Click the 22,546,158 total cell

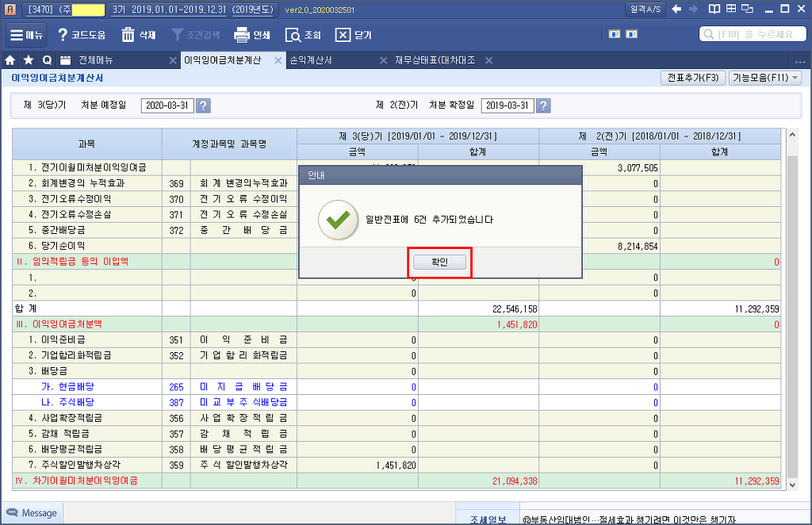click(514, 308)
